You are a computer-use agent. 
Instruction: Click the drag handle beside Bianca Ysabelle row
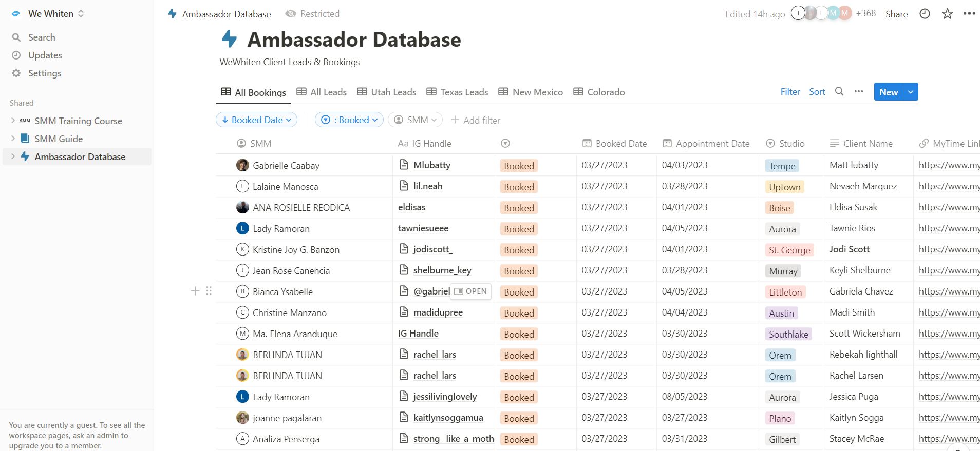coord(209,291)
